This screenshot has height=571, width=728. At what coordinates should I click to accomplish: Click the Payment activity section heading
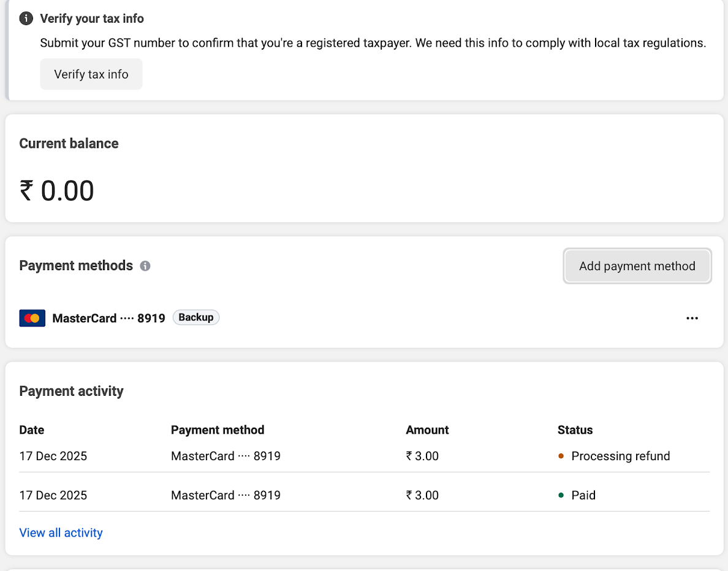tap(71, 391)
